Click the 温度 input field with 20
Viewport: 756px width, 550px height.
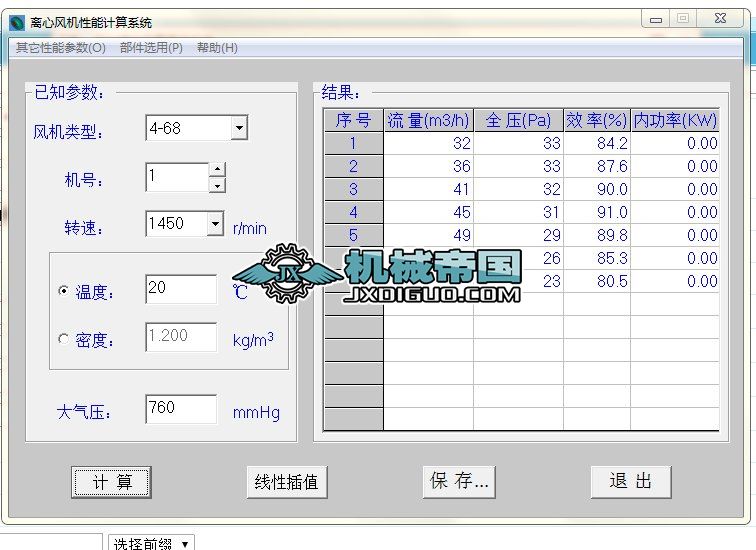click(x=181, y=289)
